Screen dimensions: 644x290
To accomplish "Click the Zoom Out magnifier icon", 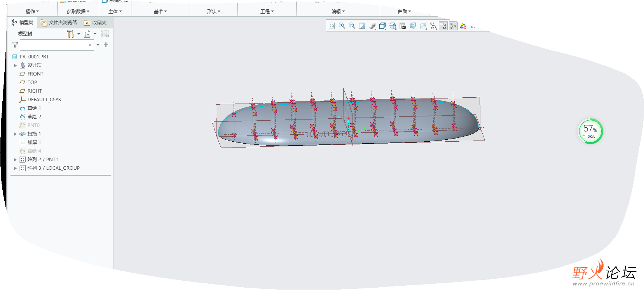I will click(x=352, y=26).
